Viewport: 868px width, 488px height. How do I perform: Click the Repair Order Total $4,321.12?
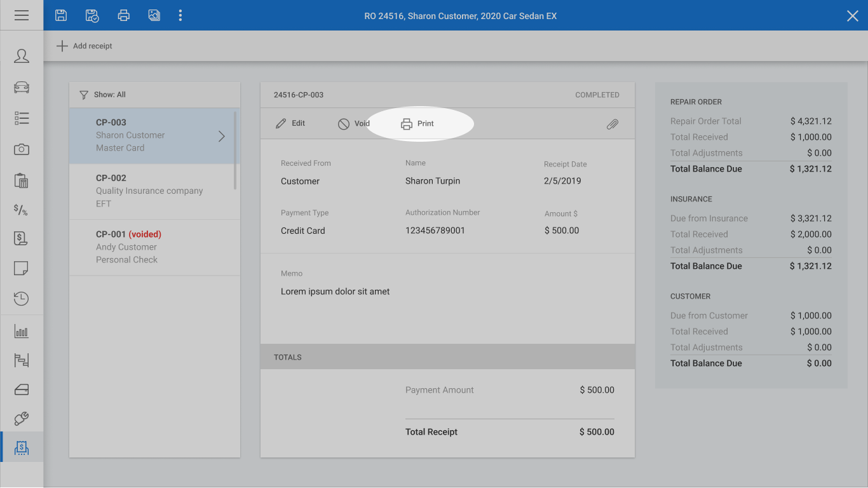(x=811, y=121)
